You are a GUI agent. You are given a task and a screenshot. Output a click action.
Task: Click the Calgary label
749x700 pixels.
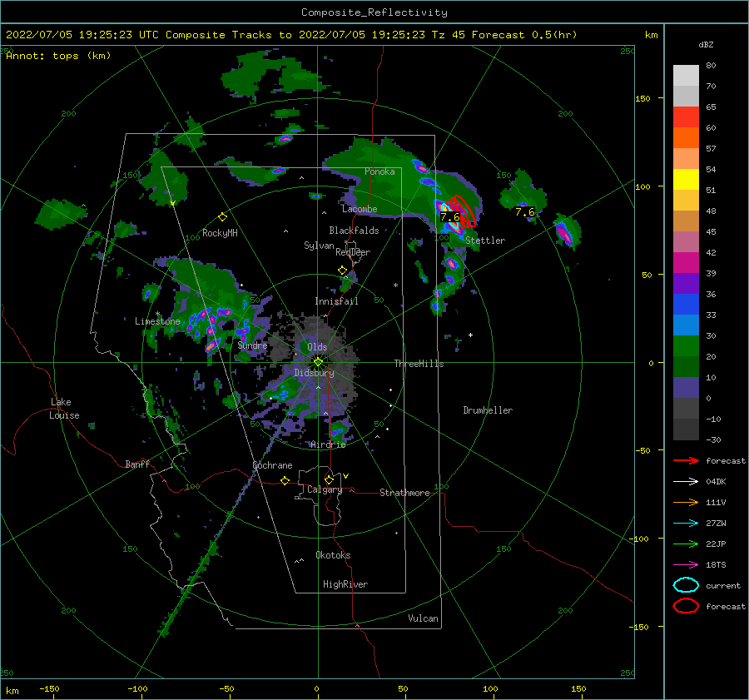(325, 489)
